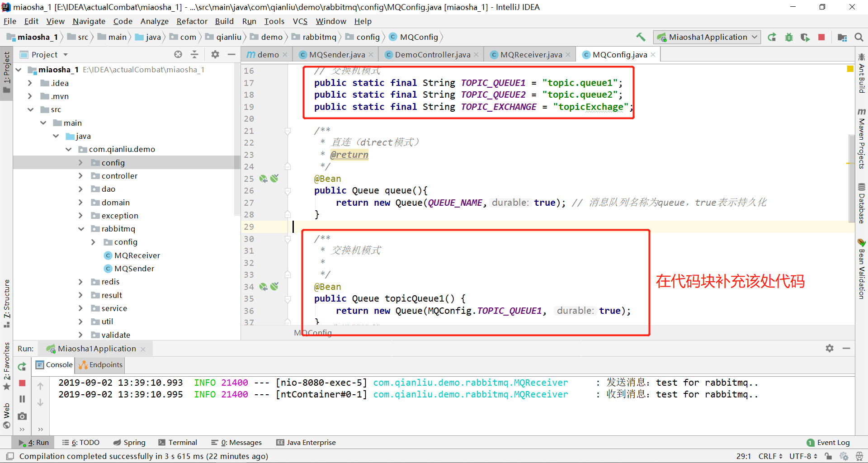Open Database side panel

coord(861,203)
